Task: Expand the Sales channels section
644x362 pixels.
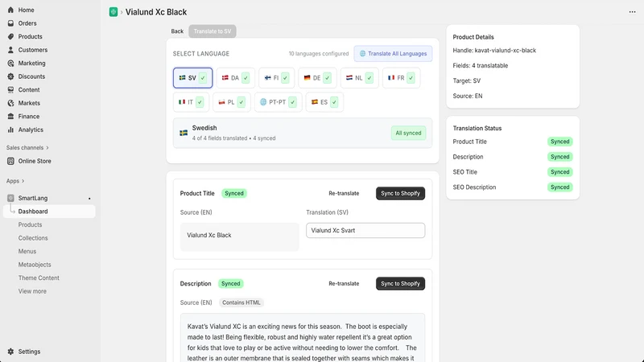Action: 27,148
